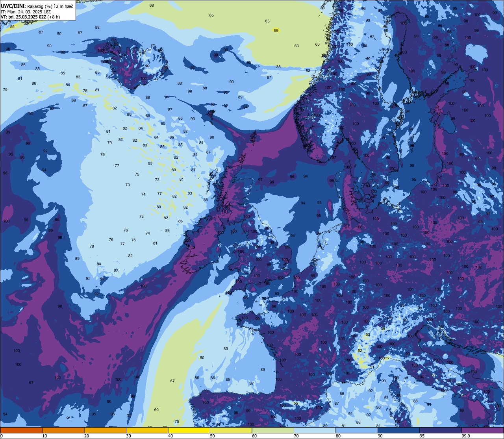Click the "20" legend tick label
Viewport: 504px width, 439px height.
point(87,436)
